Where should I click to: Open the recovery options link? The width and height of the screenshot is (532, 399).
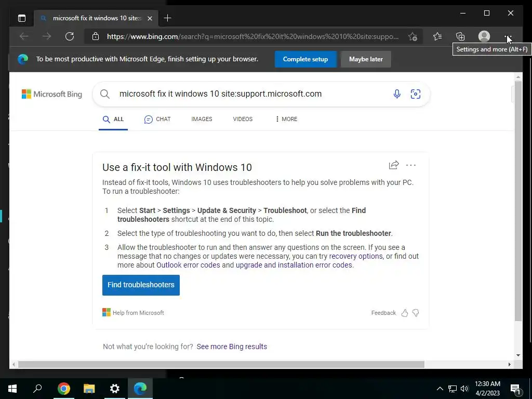click(356, 256)
